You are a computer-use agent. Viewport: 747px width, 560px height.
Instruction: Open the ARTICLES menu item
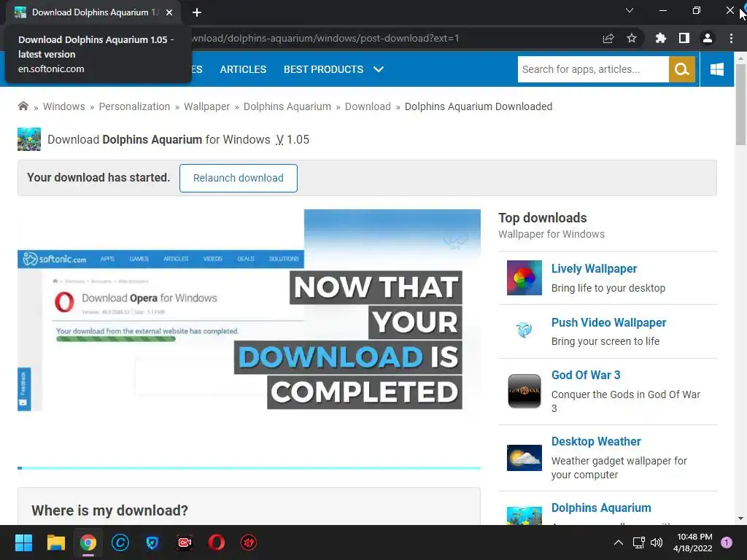pyautogui.click(x=243, y=69)
